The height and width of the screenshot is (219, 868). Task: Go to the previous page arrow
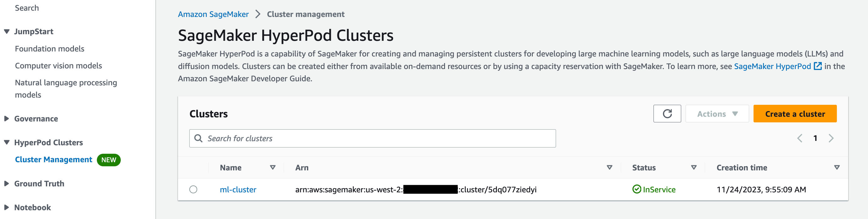[799, 138]
